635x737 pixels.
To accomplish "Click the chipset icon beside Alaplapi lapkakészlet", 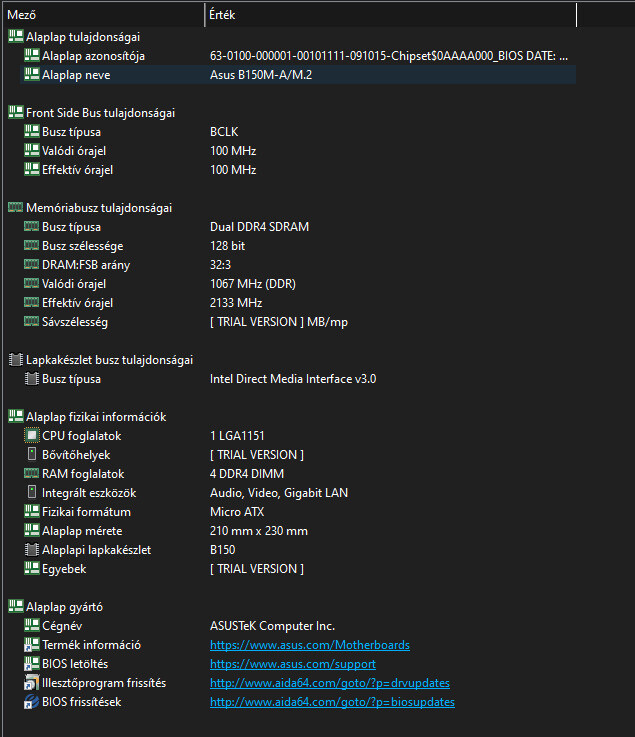I will 32,550.
